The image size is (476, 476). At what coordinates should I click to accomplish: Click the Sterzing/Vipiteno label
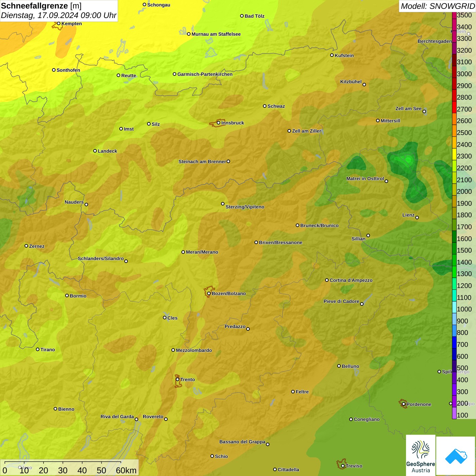point(245,207)
